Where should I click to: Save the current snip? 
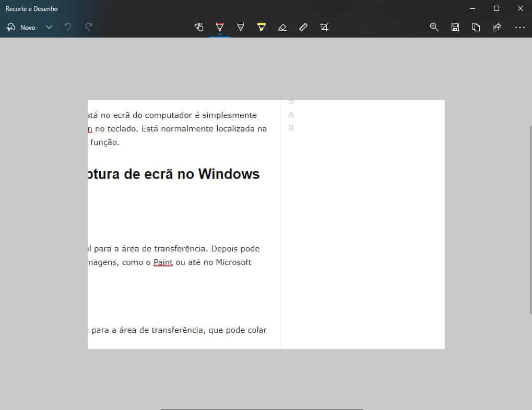pyautogui.click(x=455, y=27)
